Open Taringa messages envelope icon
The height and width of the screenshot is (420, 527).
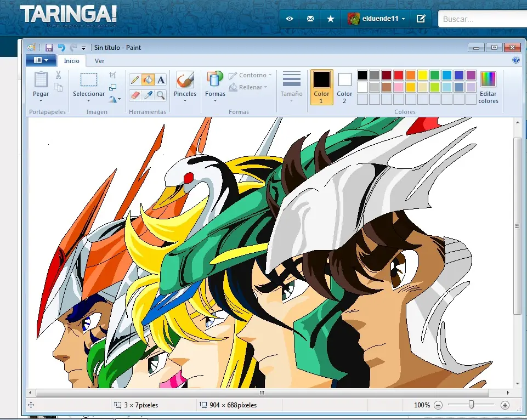point(310,19)
